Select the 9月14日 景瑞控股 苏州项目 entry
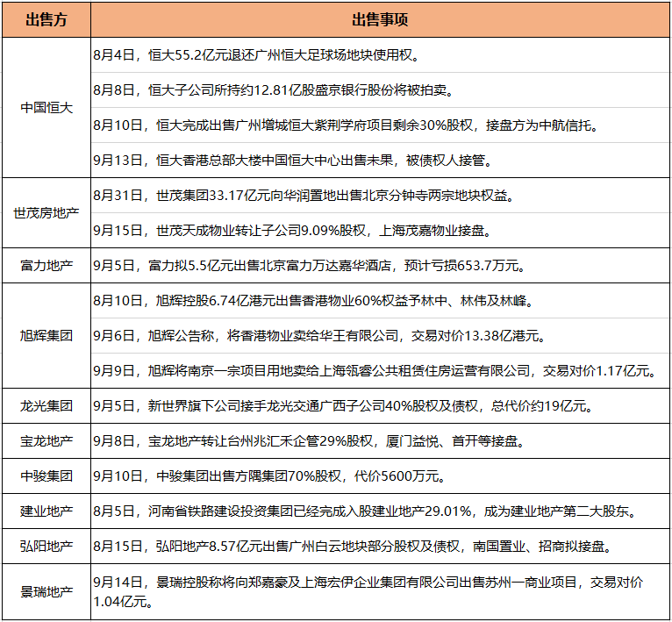Image resolution: width=672 pixels, height=622 pixels. click(368, 592)
